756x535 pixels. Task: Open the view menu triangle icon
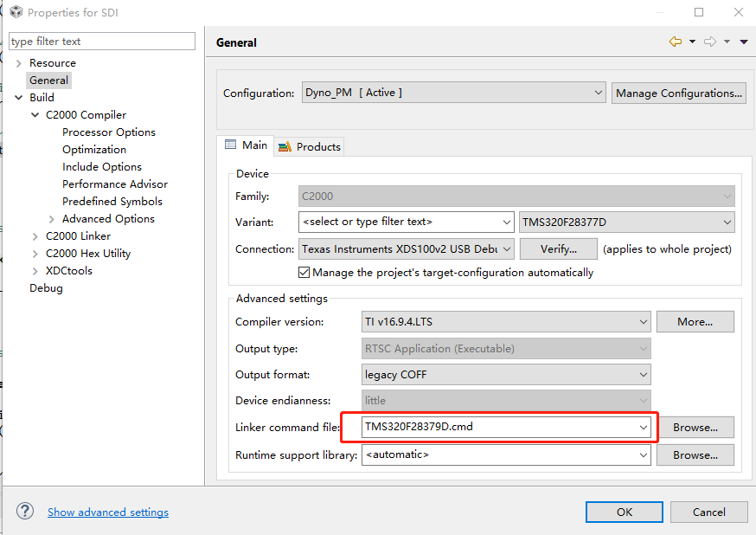[744, 42]
